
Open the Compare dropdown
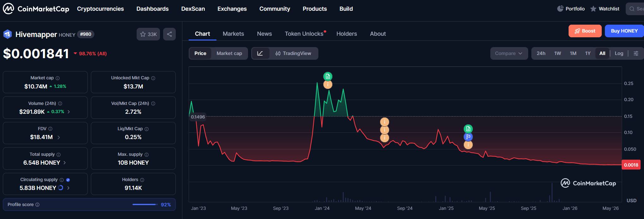coord(509,53)
